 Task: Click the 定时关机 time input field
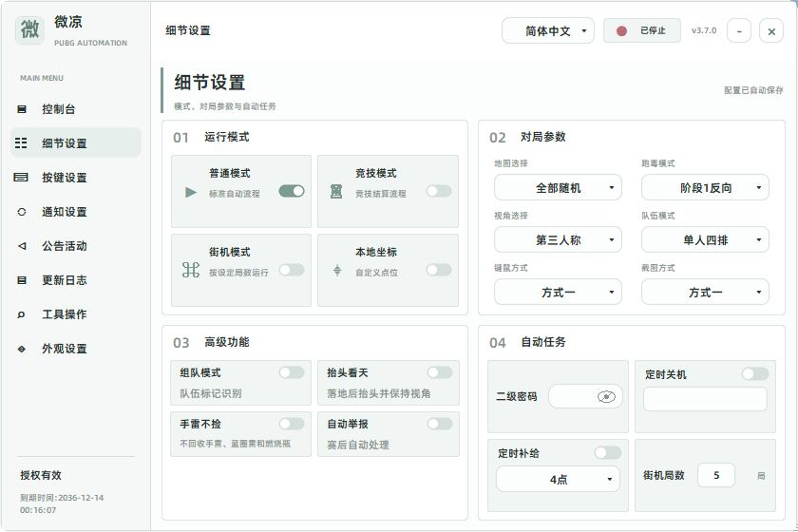(x=705, y=399)
